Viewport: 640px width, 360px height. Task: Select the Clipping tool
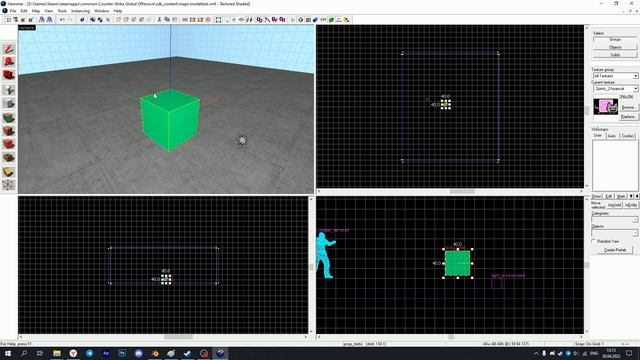tap(9, 171)
